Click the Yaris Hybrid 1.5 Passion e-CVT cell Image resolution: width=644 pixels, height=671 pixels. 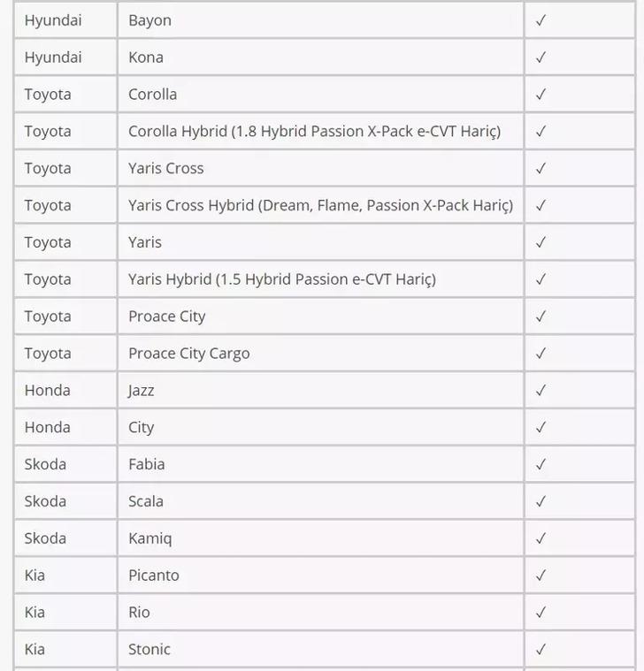pyautogui.click(x=282, y=279)
